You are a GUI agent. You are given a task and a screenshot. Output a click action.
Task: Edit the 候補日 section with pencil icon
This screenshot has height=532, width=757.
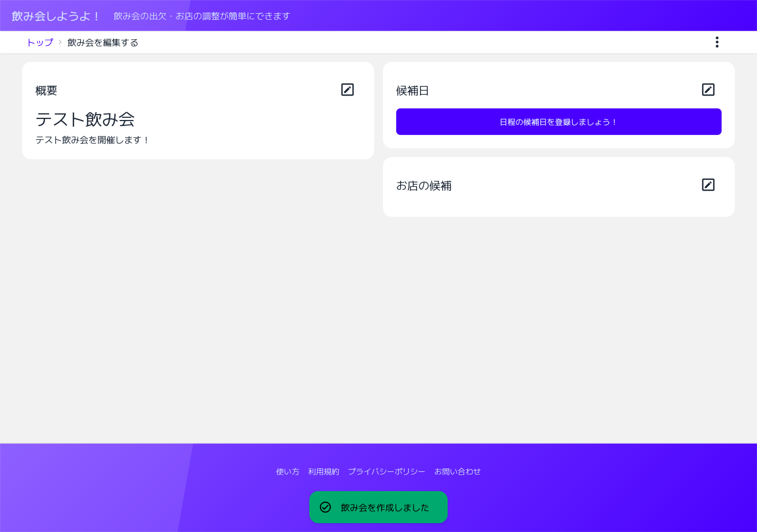click(x=708, y=90)
